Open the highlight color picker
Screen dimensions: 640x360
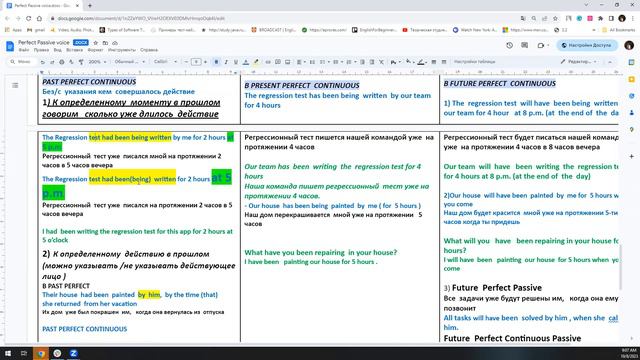[x=256, y=62]
